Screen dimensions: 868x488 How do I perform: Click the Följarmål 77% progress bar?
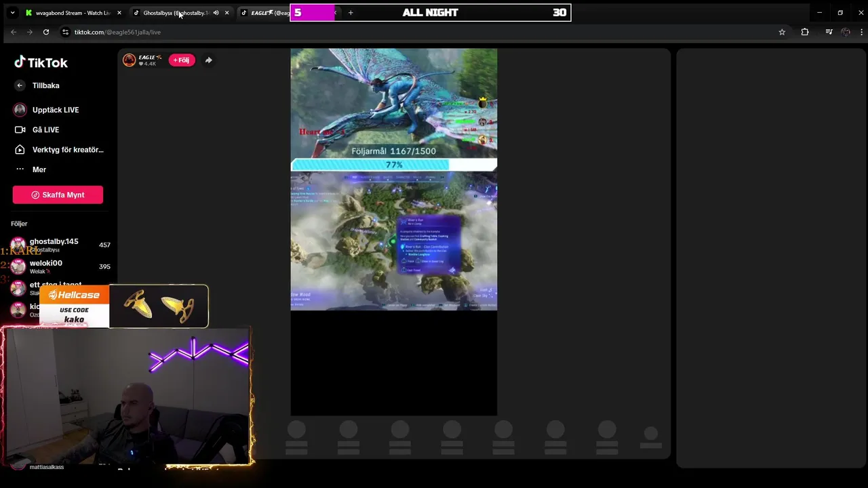click(393, 165)
